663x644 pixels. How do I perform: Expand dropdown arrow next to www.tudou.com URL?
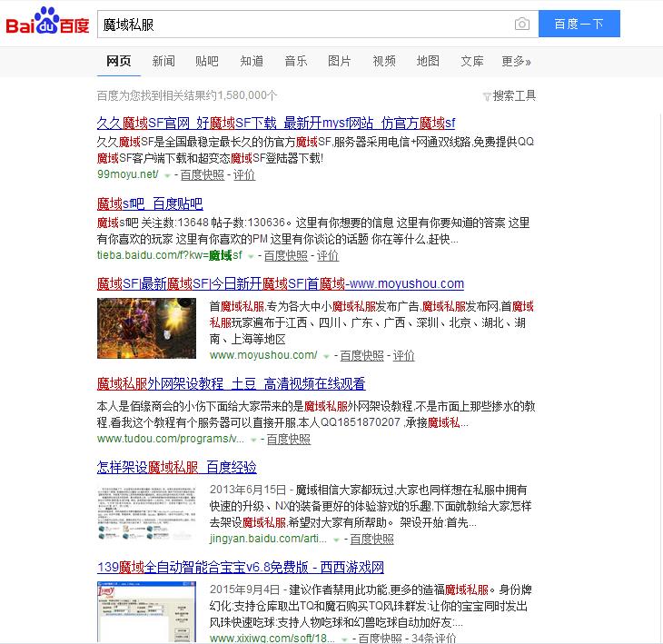point(253,440)
